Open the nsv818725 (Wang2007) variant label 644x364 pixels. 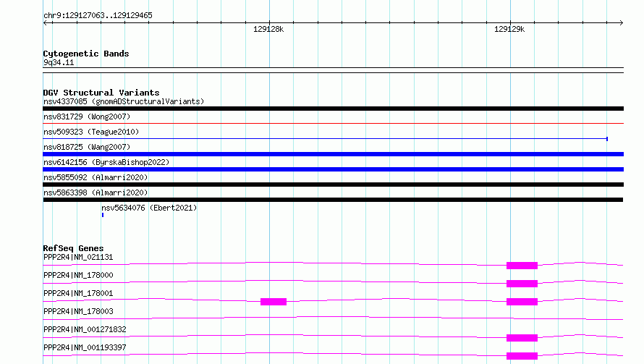(x=87, y=147)
